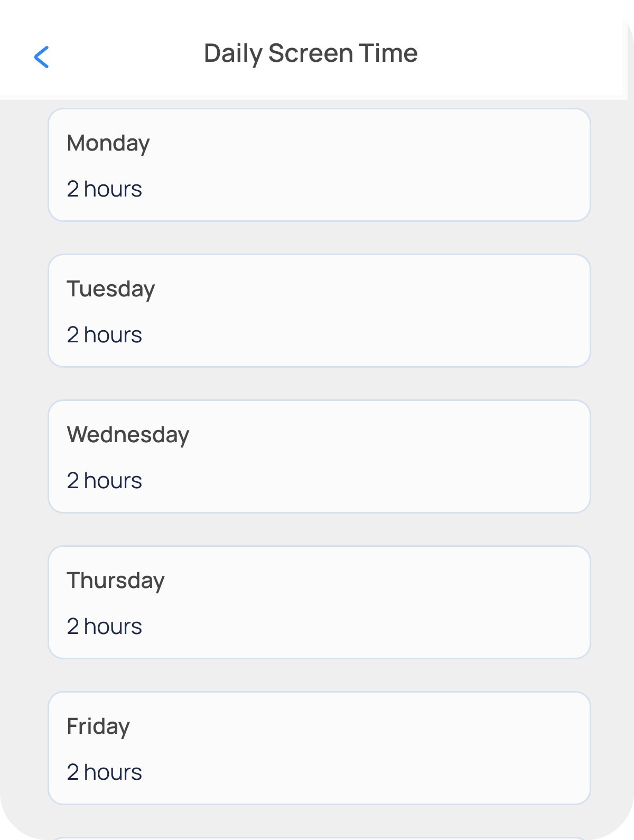Tap Tuesday's 2 hours value
The width and height of the screenshot is (634, 840).
104,335
